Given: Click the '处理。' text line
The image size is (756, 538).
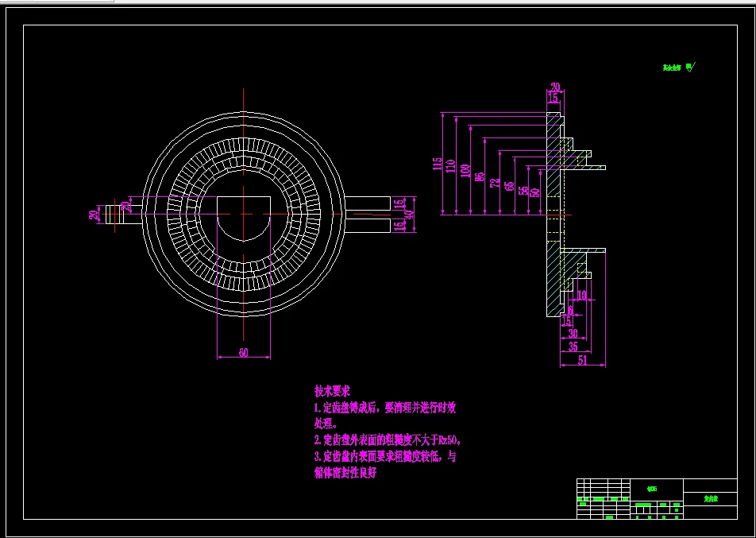Looking at the screenshot, I should [x=326, y=423].
